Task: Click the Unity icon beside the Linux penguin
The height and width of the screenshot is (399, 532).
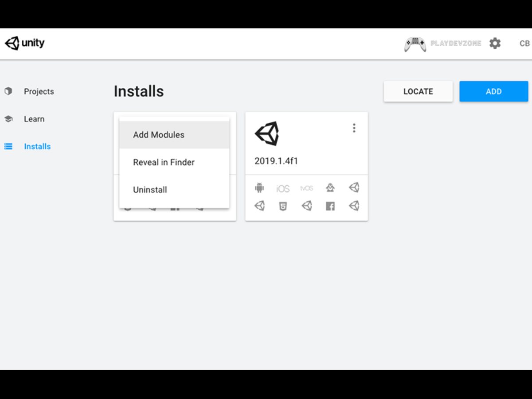Action: tap(354, 188)
